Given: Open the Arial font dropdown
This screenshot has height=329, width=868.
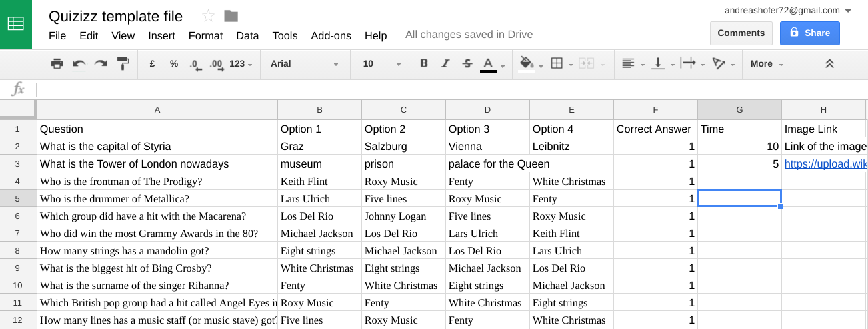Looking at the screenshot, I should click(305, 64).
